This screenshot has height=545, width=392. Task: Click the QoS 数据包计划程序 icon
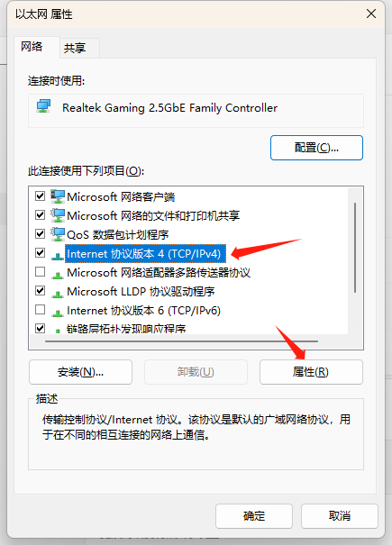tap(58, 234)
